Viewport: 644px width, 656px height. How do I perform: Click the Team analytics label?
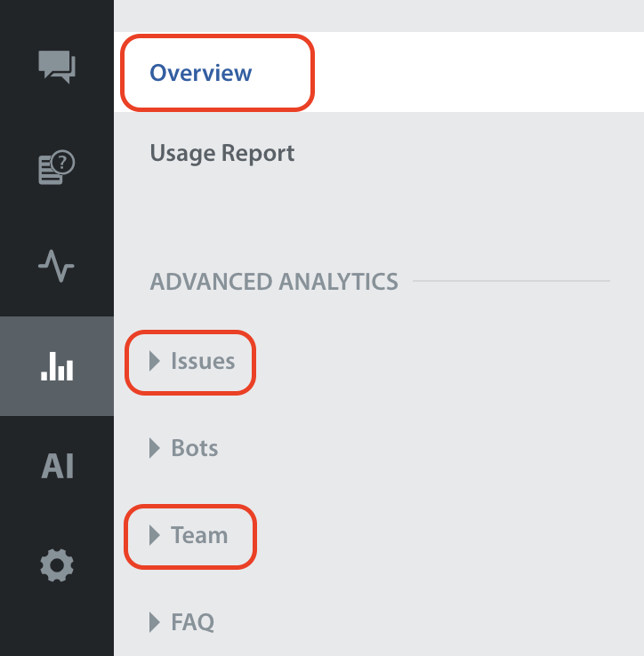coord(199,535)
